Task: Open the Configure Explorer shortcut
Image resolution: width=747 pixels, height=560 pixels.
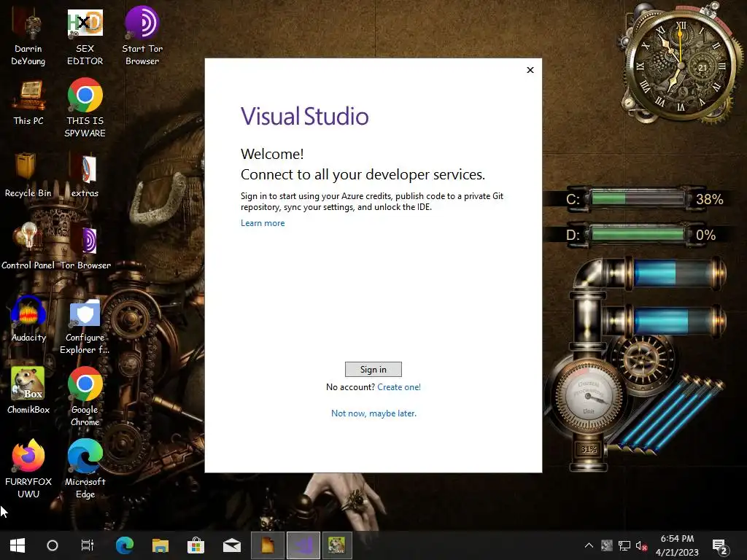Action: [x=85, y=327]
